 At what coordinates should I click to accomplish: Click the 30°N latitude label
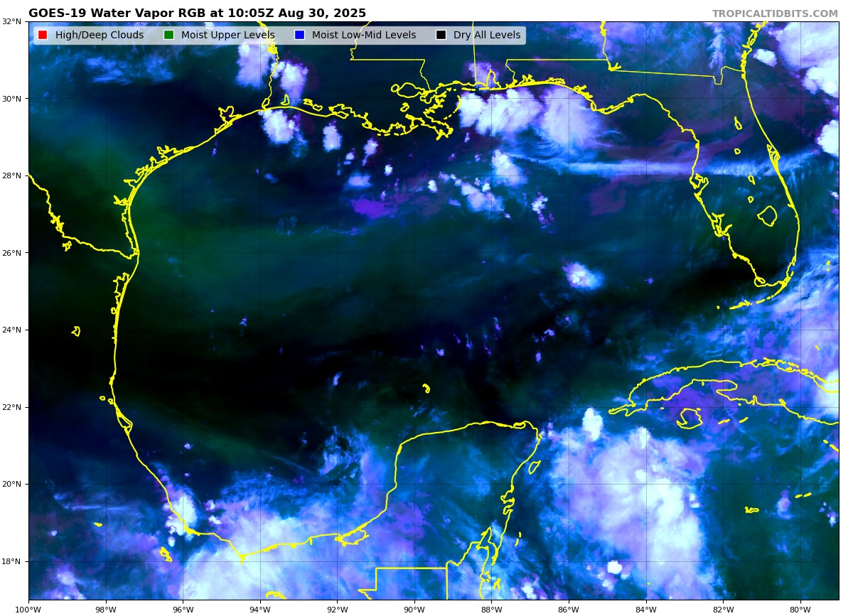(14, 99)
